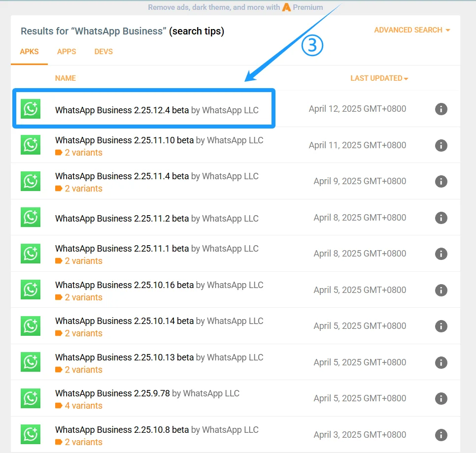
Task: Show 2 variants of 2.25.11.10 beta
Action: [x=79, y=153]
